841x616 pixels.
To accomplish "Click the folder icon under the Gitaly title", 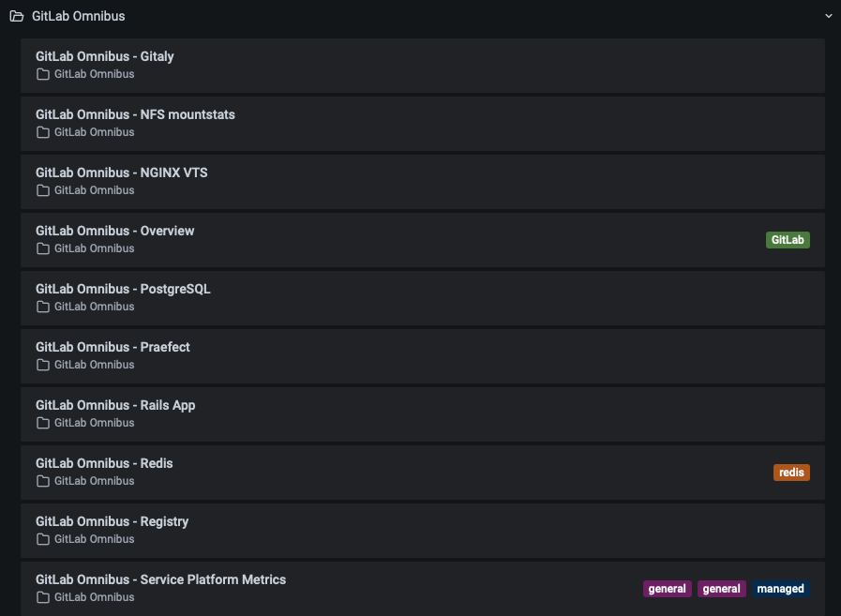I will click(x=42, y=74).
